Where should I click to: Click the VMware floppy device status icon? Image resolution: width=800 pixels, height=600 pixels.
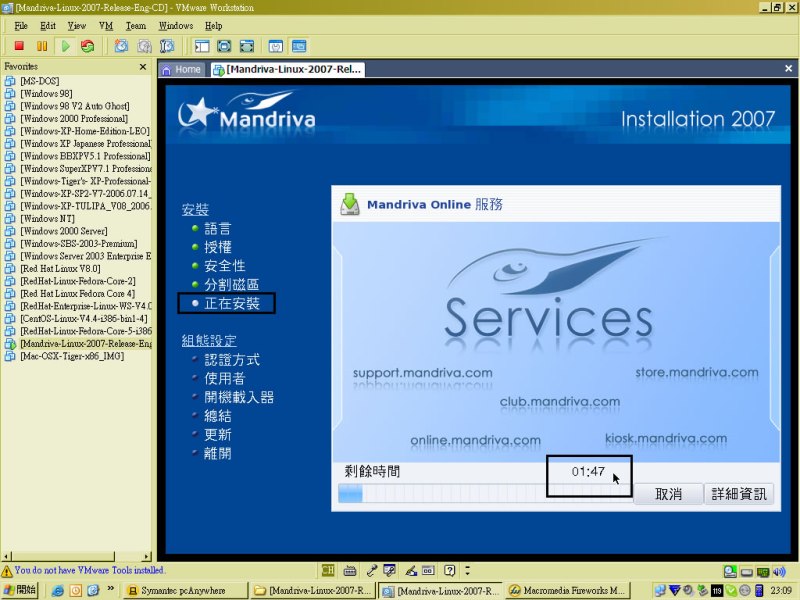[747, 572]
